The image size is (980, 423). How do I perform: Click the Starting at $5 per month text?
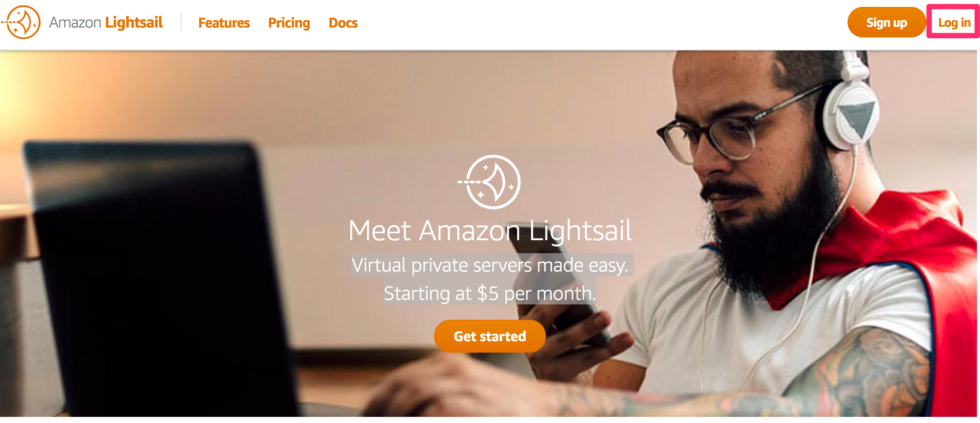point(490,293)
